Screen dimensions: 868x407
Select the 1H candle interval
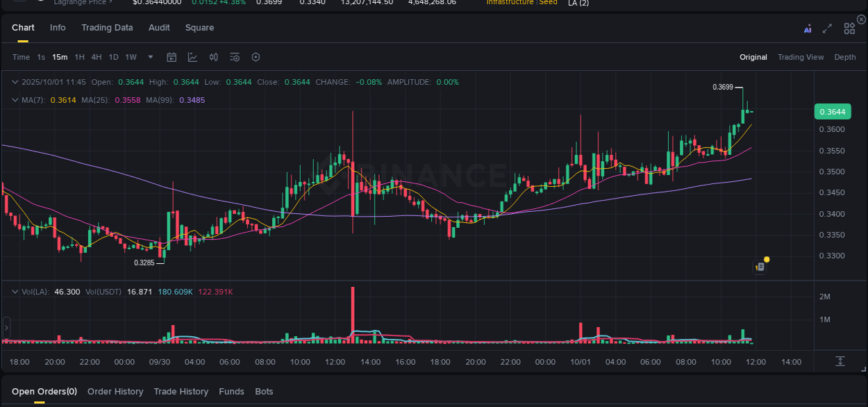(78, 57)
